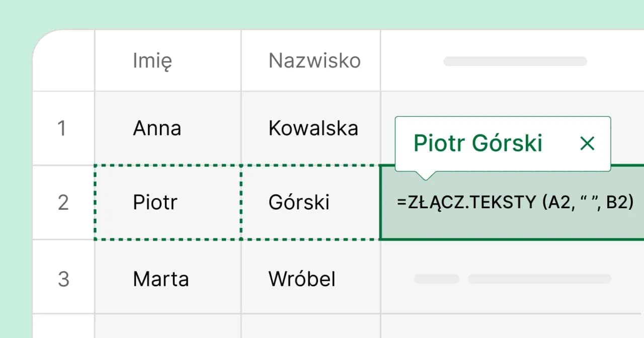Click the Imię column header

tap(152, 61)
